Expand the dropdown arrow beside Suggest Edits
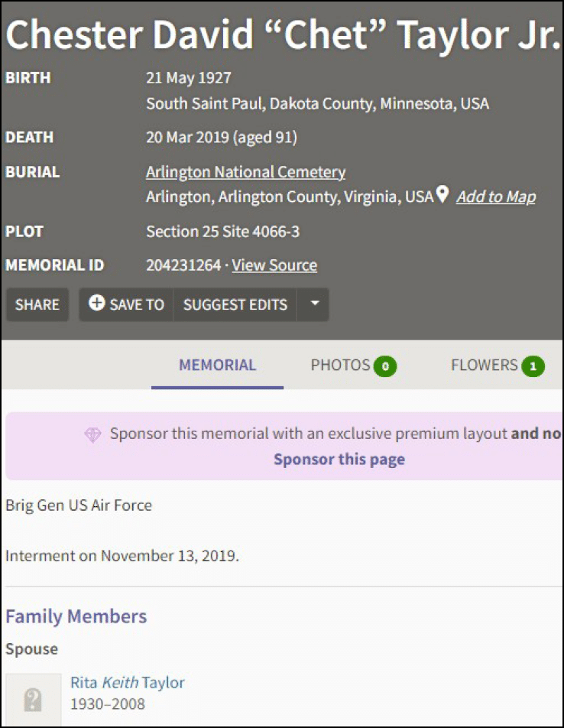Screen dimensions: 564x728 (x=315, y=304)
